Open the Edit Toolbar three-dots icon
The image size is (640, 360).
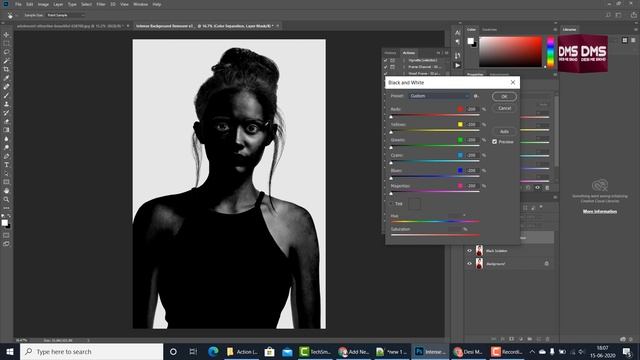pos(6,208)
